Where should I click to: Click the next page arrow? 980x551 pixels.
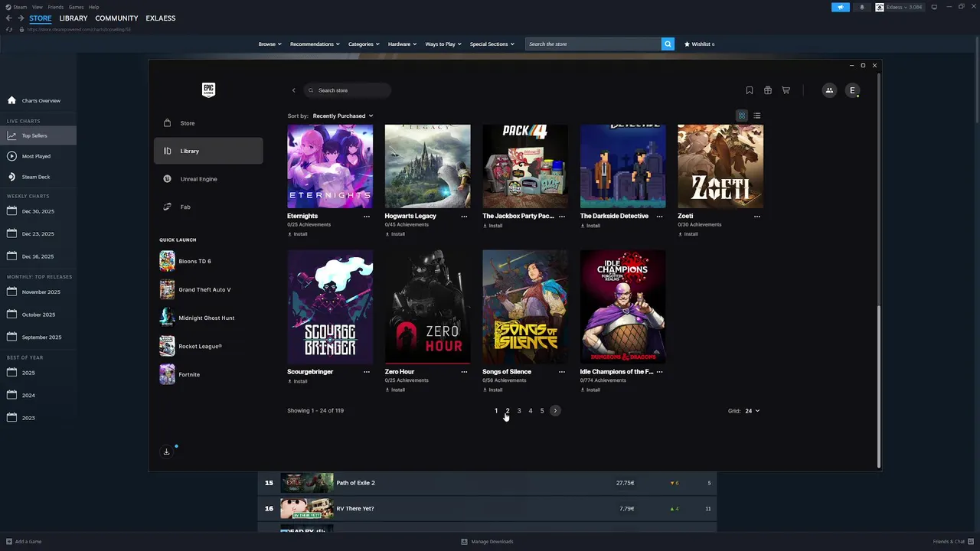tap(555, 411)
